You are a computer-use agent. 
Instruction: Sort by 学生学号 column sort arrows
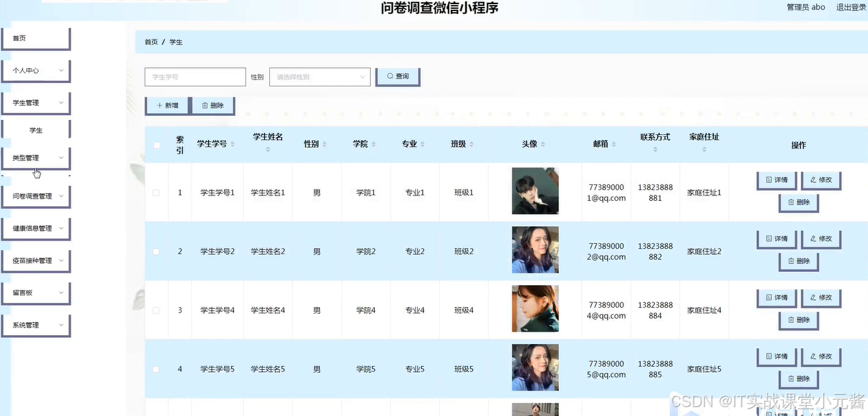(x=232, y=145)
